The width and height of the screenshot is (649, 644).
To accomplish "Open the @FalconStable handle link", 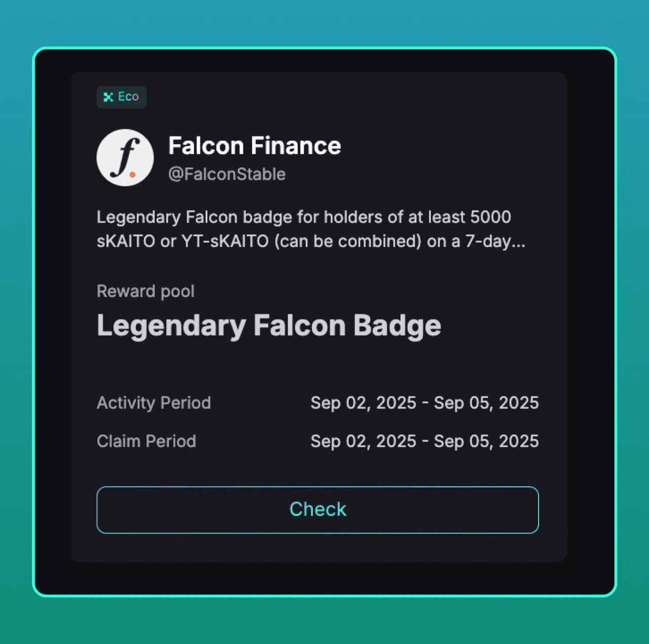I will (227, 174).
